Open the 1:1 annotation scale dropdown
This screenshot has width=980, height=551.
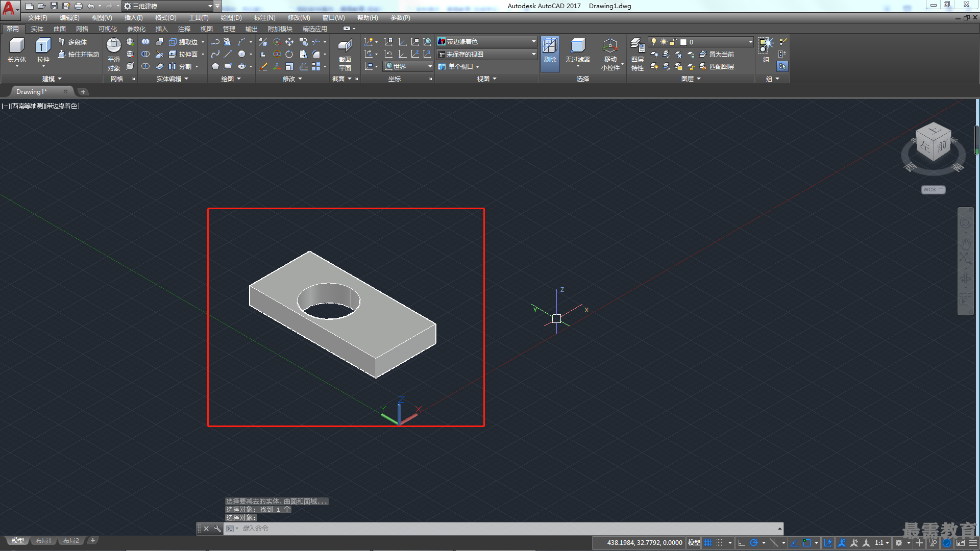coord(882,543)
